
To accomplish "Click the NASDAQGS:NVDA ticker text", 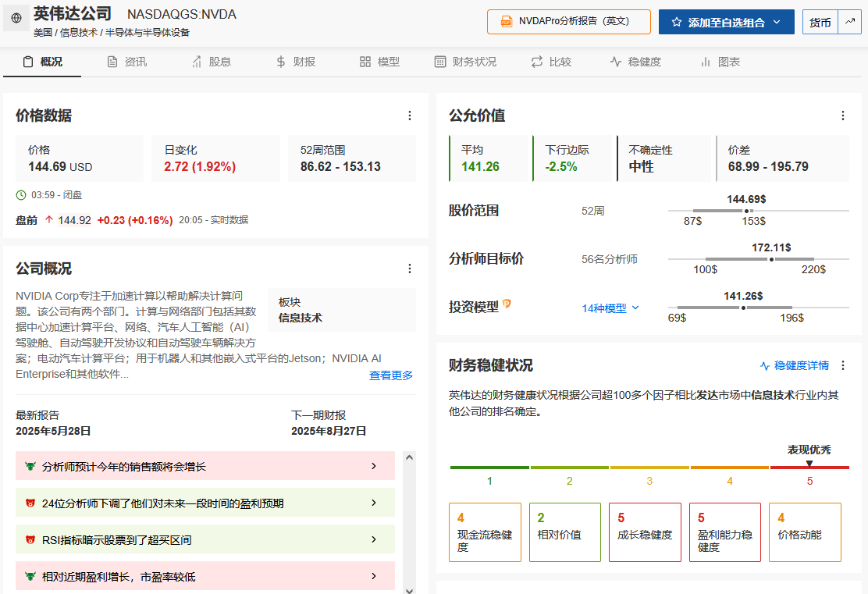I will [x=182, y=14].
